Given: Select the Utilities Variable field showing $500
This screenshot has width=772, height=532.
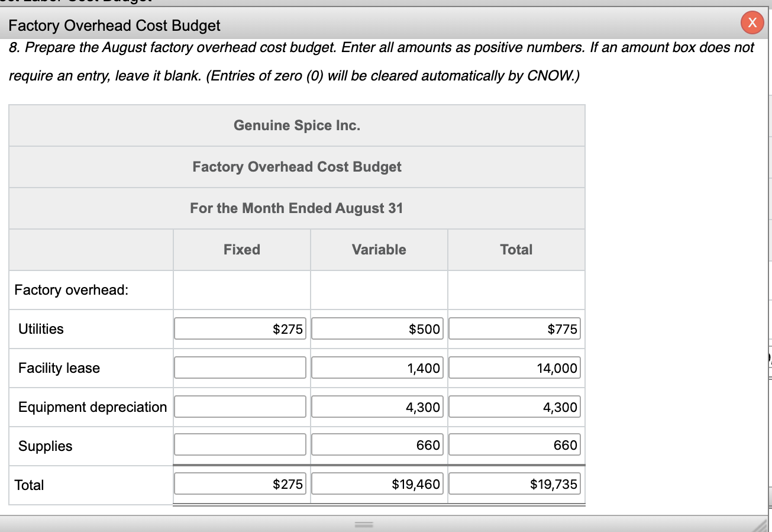Looking at the screenshot, I should click(x=377, y=328).
